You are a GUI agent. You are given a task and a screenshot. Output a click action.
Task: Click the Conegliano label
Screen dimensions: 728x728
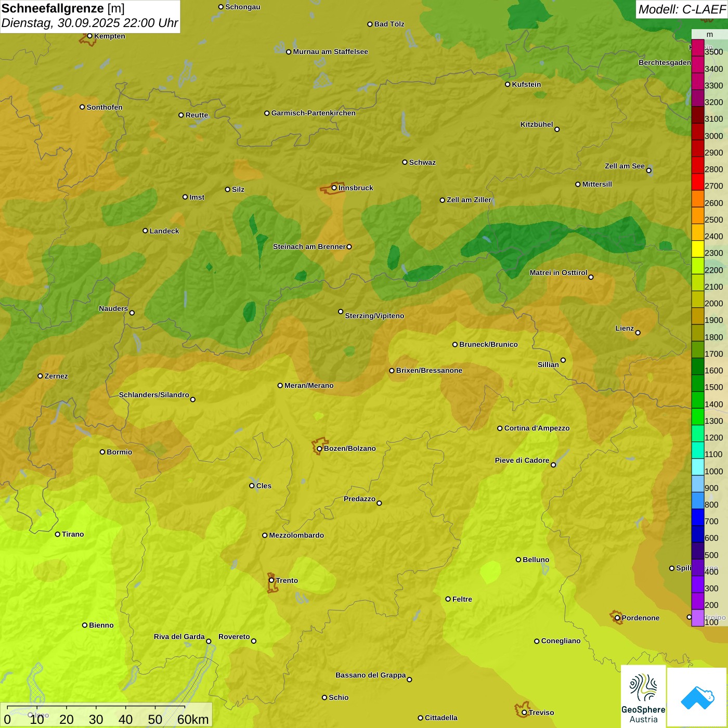[561, 641]
